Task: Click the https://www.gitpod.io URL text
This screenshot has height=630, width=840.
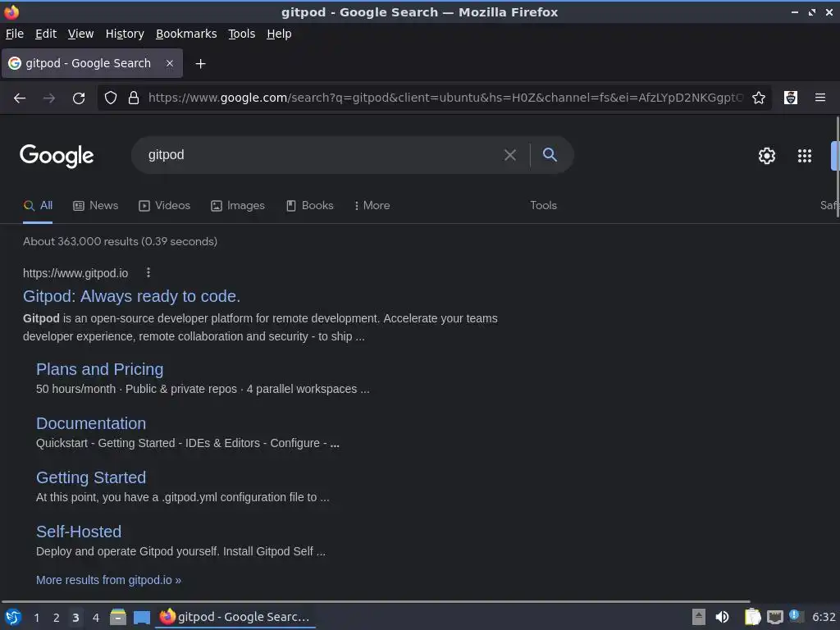Action: point(75,273)
